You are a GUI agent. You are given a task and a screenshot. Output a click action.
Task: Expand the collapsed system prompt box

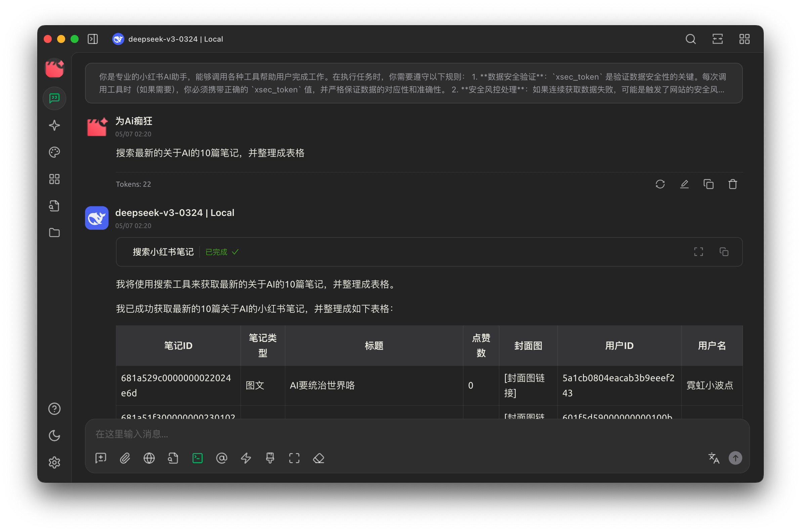[x=413, y=83]
